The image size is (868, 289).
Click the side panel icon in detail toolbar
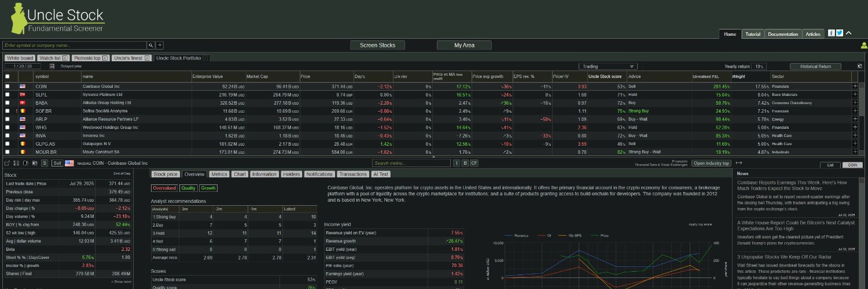(25, 163)
